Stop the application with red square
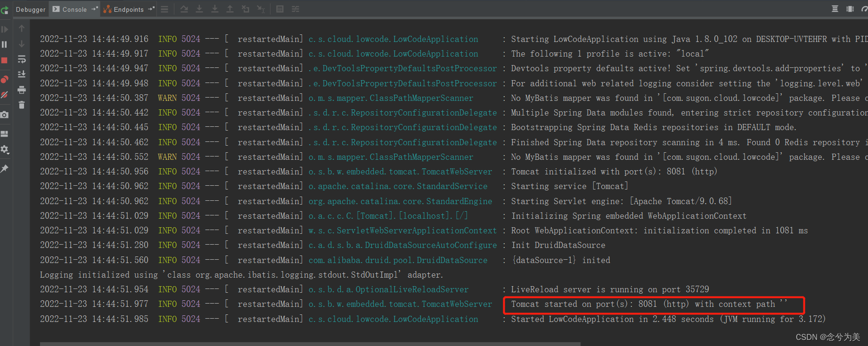The image size is (868, 346). coord(5,60)
